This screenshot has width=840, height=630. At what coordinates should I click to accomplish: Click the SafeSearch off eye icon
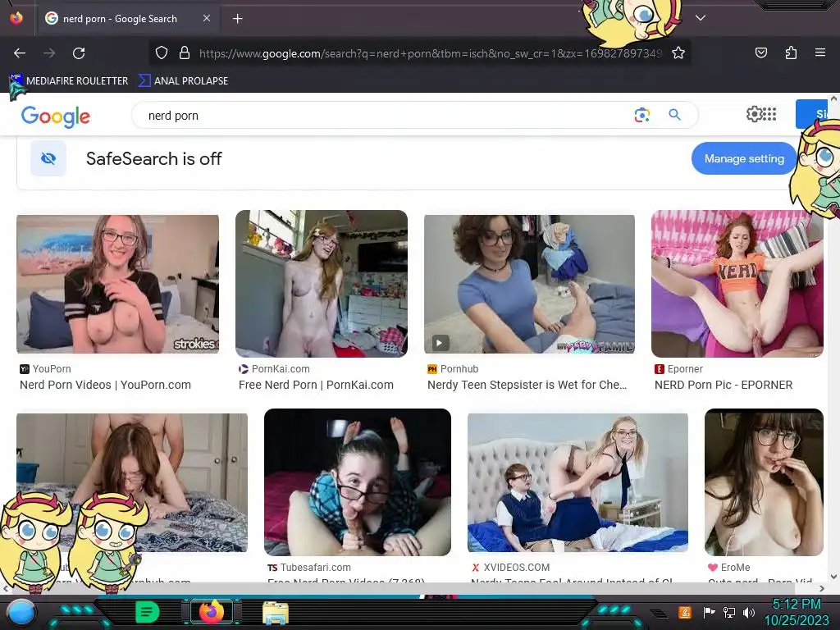(x=48, y=158)
